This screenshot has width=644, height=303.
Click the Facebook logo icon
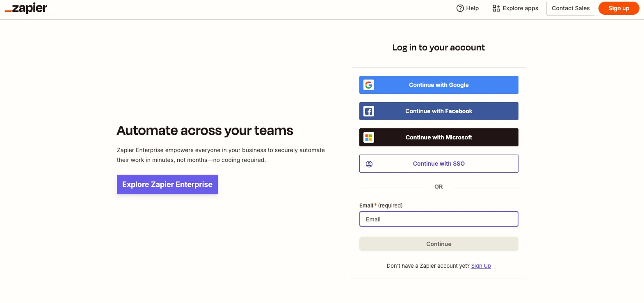pos(369,111)
